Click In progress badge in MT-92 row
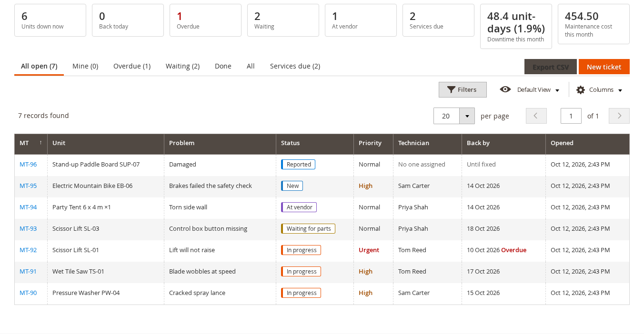This screenshot has width=644, height=334. tap(301, 250)
